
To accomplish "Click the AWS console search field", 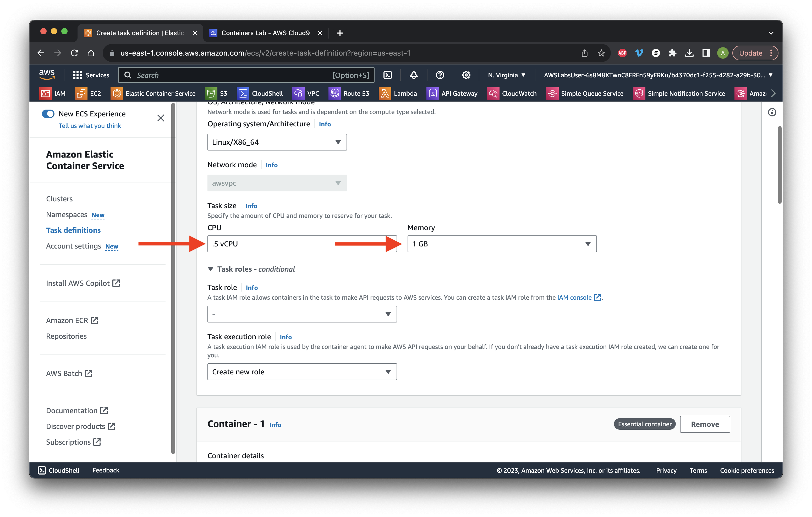I will tap(246, 75).
